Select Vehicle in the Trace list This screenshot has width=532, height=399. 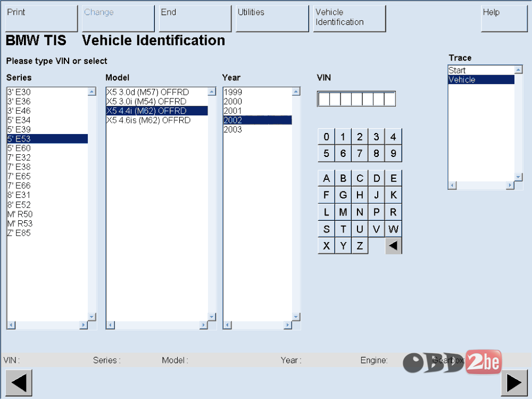tap(481, 79)
